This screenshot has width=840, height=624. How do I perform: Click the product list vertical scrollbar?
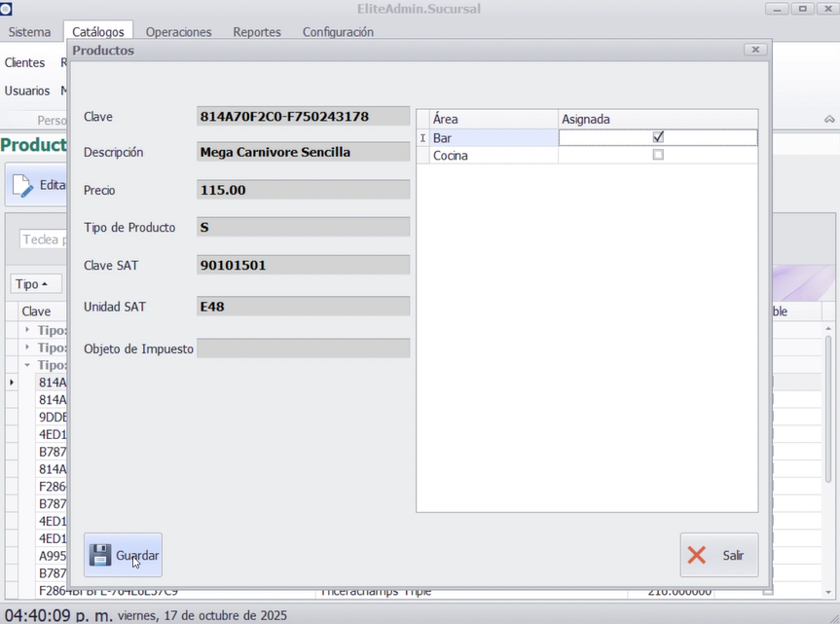(828, 438)
